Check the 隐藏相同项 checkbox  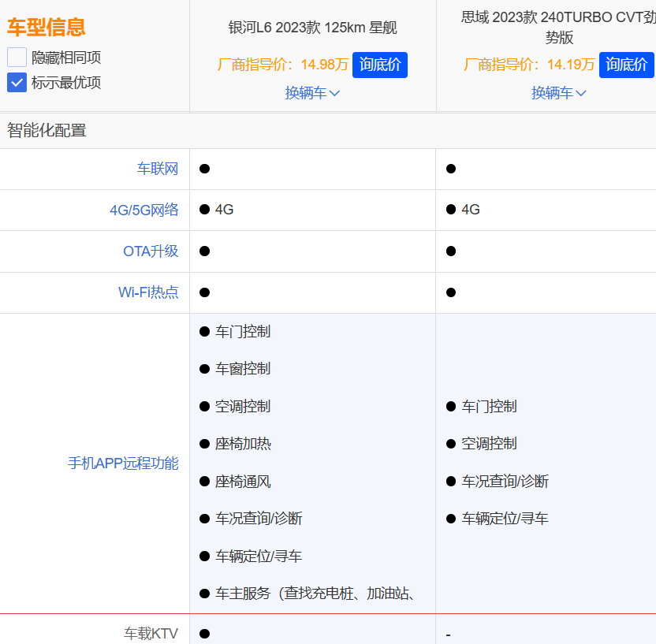[x=17, y=58]
